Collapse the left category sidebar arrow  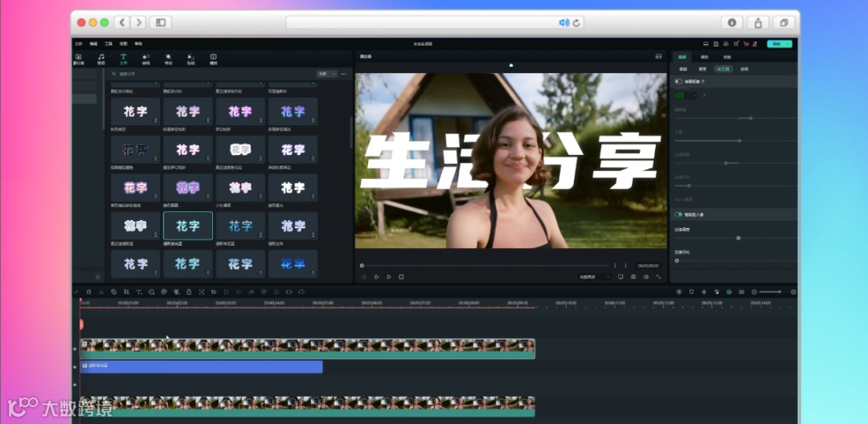pos(98,276)
